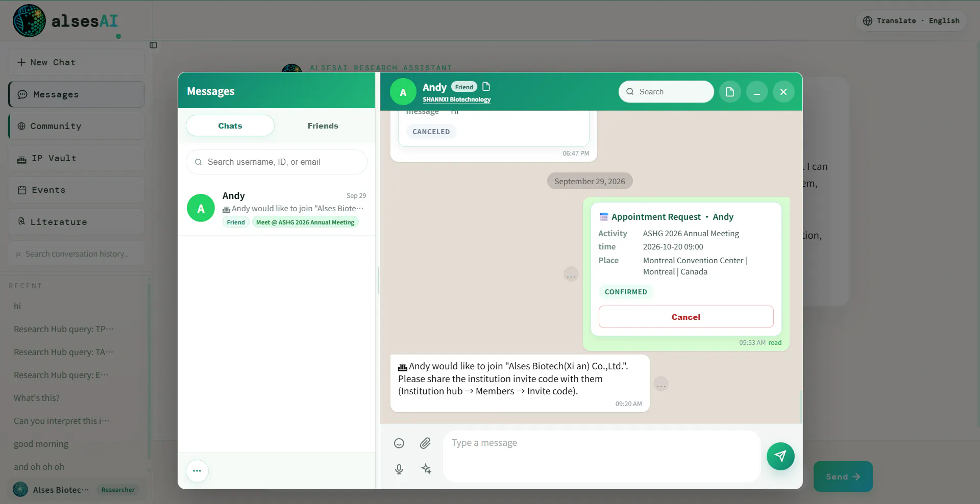This screenshot has width=980, height=504.
Task: Click Search conversation history field
Action: pyautogui.click(x=77, y=254)
